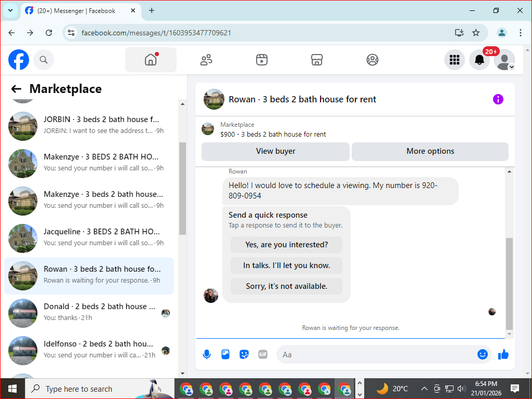Open the tab search dropdown arrow
The width and height of the screenshot is (532, 399).
tap(10, 10)
